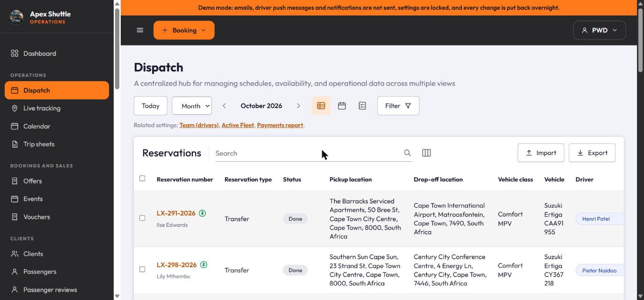Click the Henri Patel driver tag
Image resolution: width=644 pixels, height=300 pixels.
tap(600, 219)
